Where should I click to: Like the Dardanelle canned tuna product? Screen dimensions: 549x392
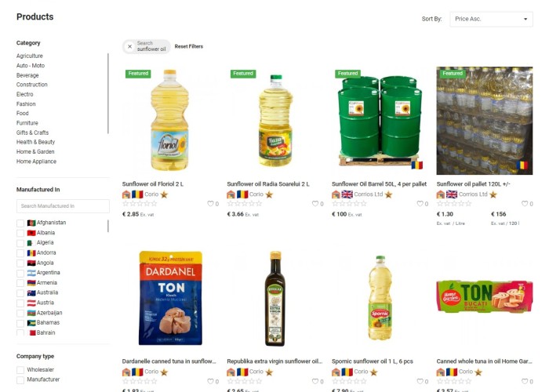[210, 381]
